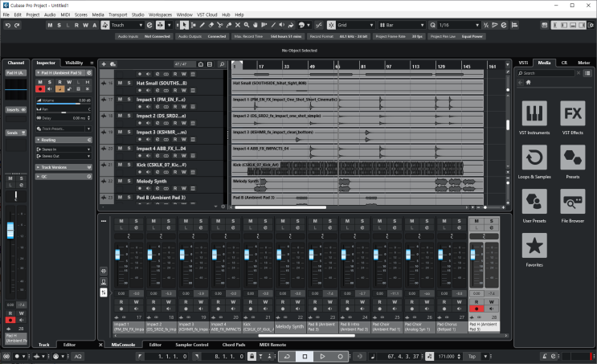Open the Studio menu
This screenshot has width=597, height=364.
coord(138,14)
